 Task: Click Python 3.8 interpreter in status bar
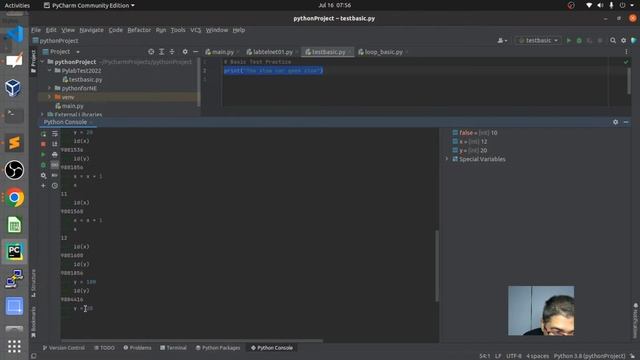589,356
